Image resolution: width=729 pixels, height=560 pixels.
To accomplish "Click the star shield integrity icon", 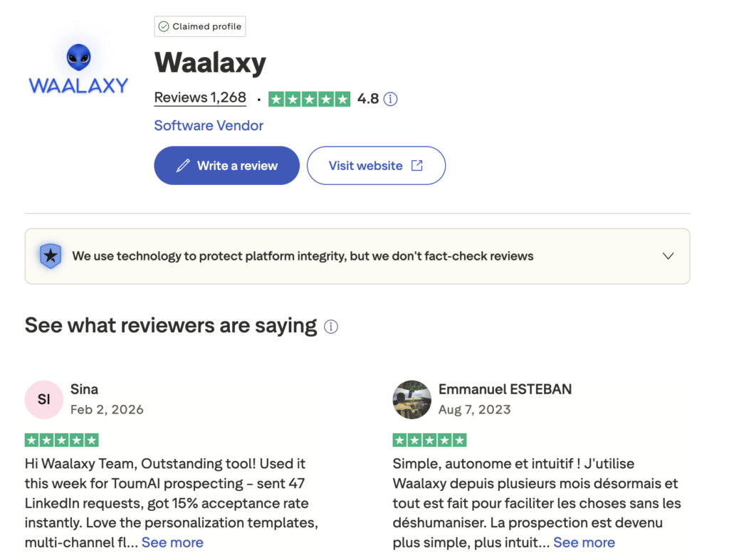I will tap(51, 256).
